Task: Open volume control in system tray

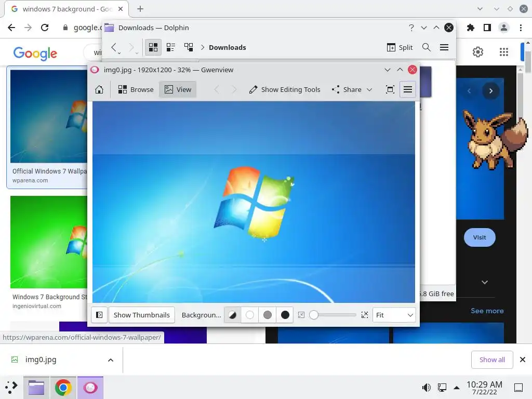Action: point(426,388)
